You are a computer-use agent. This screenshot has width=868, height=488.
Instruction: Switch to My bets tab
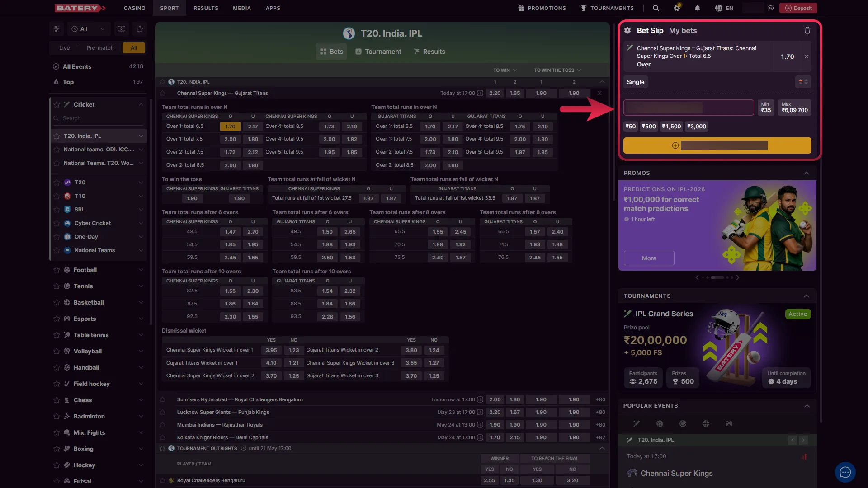(x=683, y=30)
